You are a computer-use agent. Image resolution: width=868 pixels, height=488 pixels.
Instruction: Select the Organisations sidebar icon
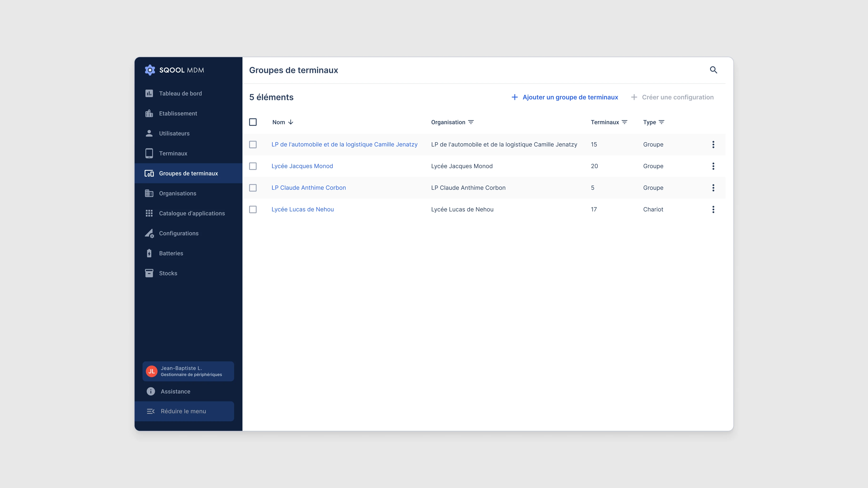(150, 193)
